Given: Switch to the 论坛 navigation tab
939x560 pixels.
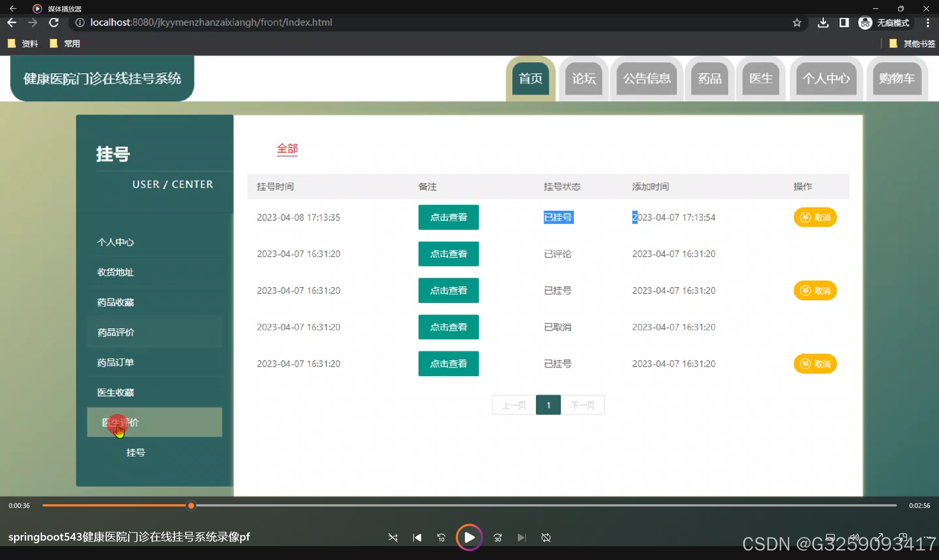Looking at the screenshot, I should 583,78.
